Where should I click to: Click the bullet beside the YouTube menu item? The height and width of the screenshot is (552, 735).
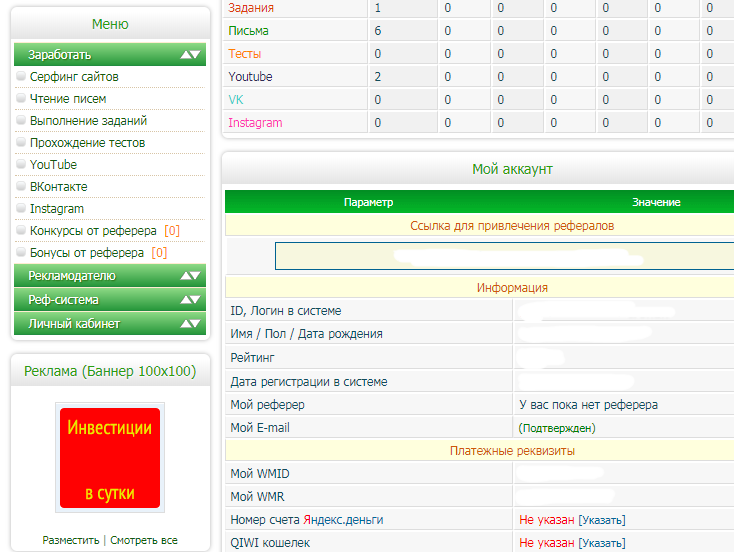point(21,164)
